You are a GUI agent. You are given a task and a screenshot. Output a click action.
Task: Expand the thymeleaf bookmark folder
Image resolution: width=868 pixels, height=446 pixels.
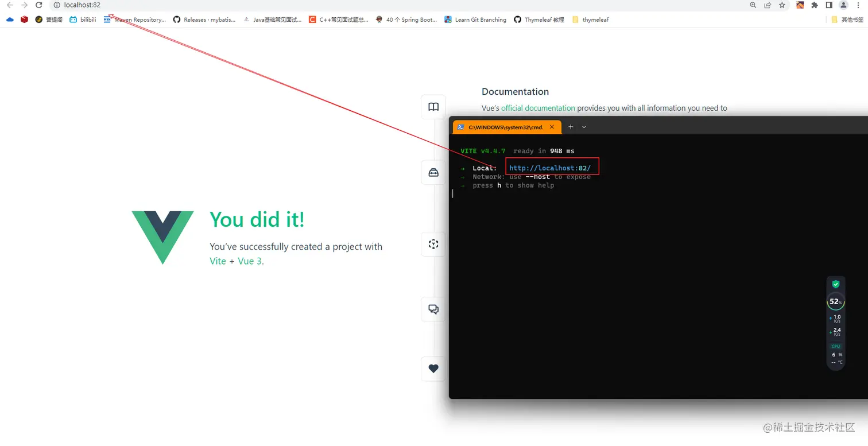coord(590,20)
